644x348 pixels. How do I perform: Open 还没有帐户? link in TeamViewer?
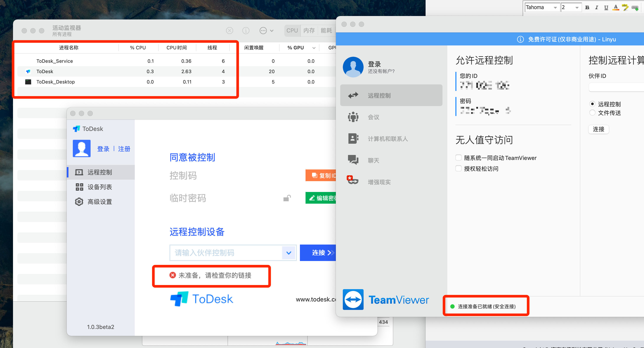(381, 71)
